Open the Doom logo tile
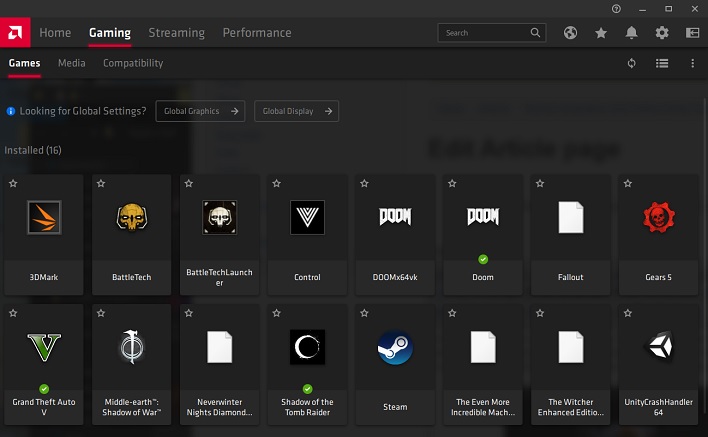The height and width of the screenshot is (437, 708). [x=483, y=216]
